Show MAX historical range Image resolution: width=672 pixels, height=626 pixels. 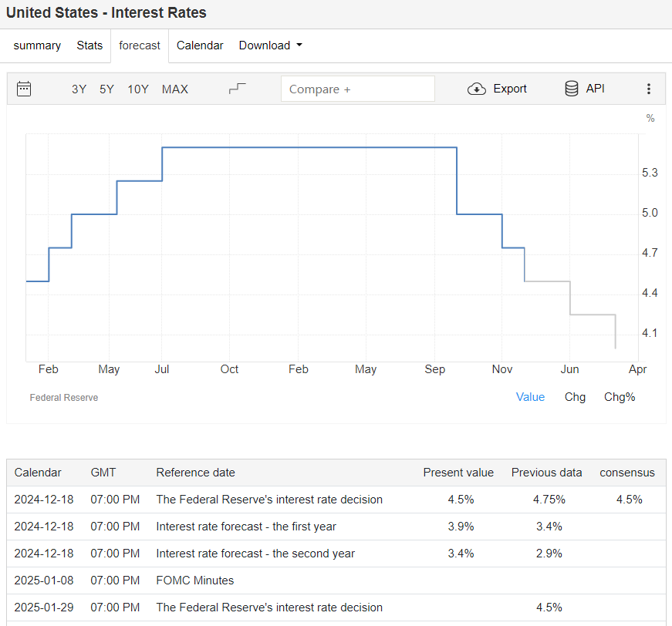(x=174, y=89)
